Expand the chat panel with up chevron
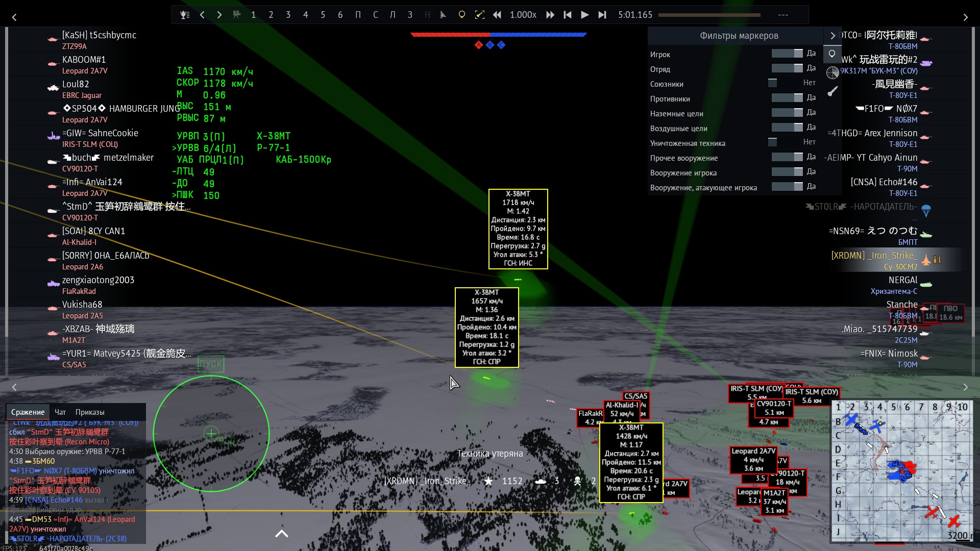980x551 pixels. pos(282,534)
